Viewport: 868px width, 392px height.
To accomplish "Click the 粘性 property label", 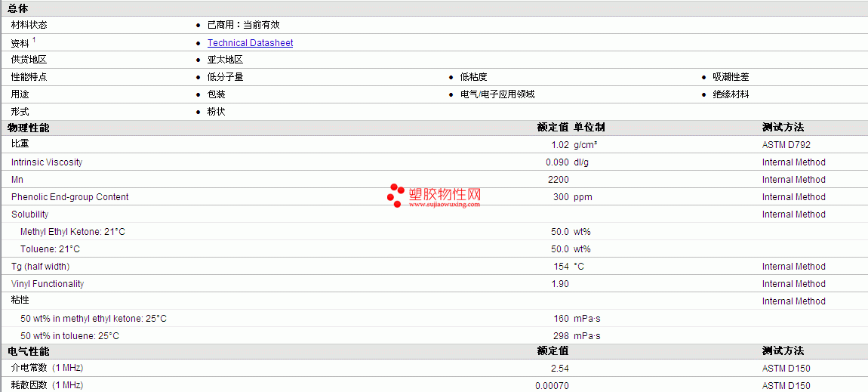I will click(x=20, y=300).
